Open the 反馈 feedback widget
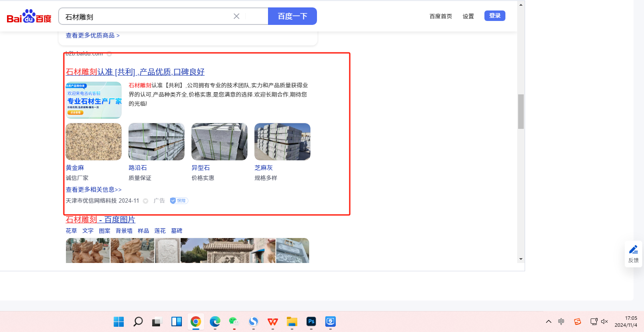This screenshot has width=644, height=332. click(x=633, y=254)
